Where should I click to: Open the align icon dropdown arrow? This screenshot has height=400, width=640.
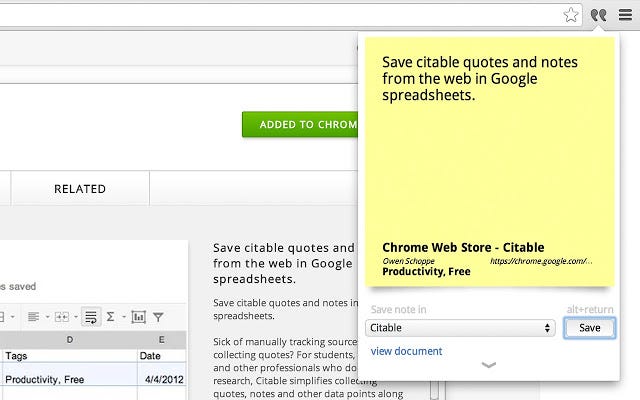coord(47,317)
